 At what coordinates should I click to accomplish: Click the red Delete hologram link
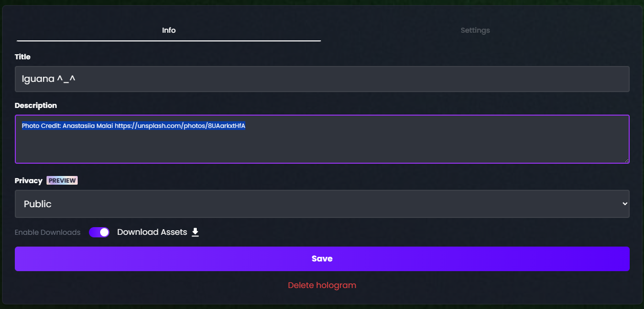[322, 285]
